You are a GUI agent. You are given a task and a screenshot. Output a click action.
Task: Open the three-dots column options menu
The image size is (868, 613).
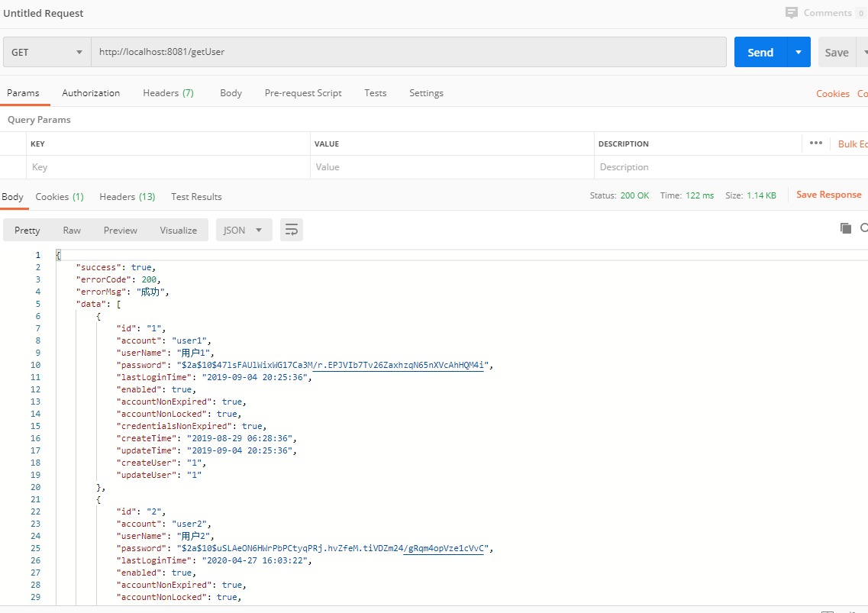[815, 144]
